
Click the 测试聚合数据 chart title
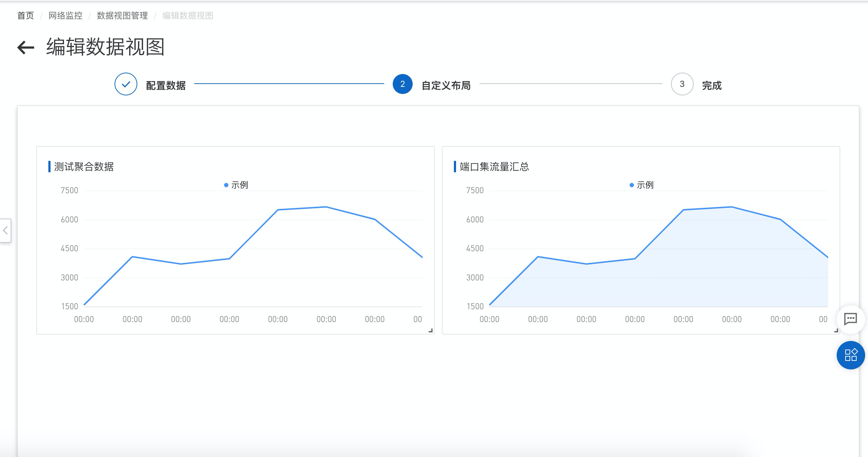(84, 167)
